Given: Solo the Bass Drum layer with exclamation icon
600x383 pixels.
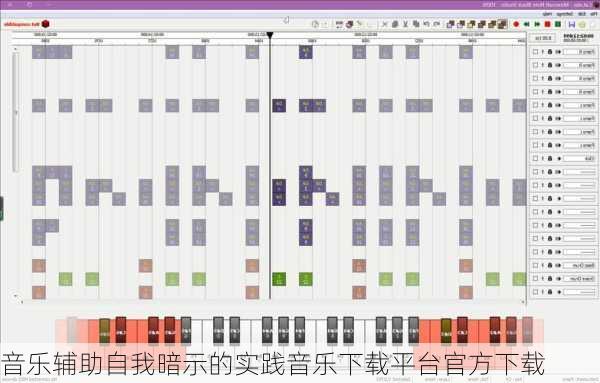Looking at the screenshot, I should click(x=543, y=265).
